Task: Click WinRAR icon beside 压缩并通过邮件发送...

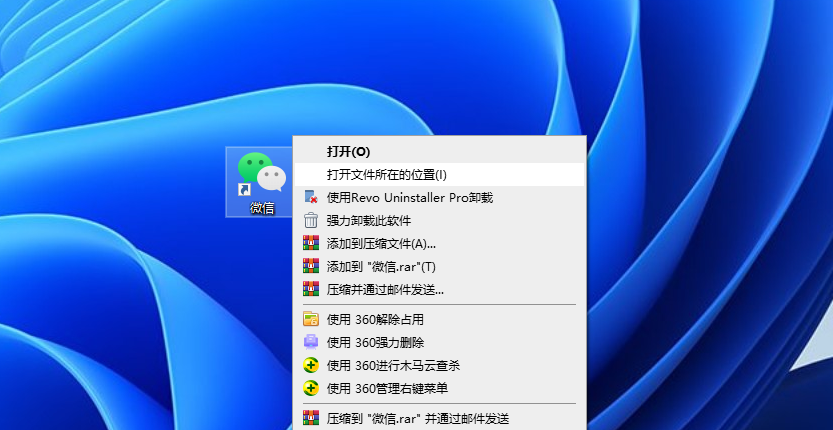Action: (x=311, y=289)
